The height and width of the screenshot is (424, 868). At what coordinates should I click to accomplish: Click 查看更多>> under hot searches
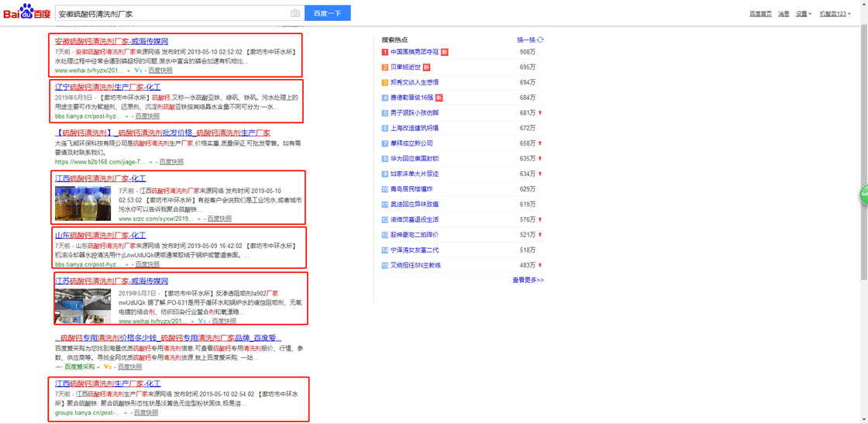pos(528,280)
